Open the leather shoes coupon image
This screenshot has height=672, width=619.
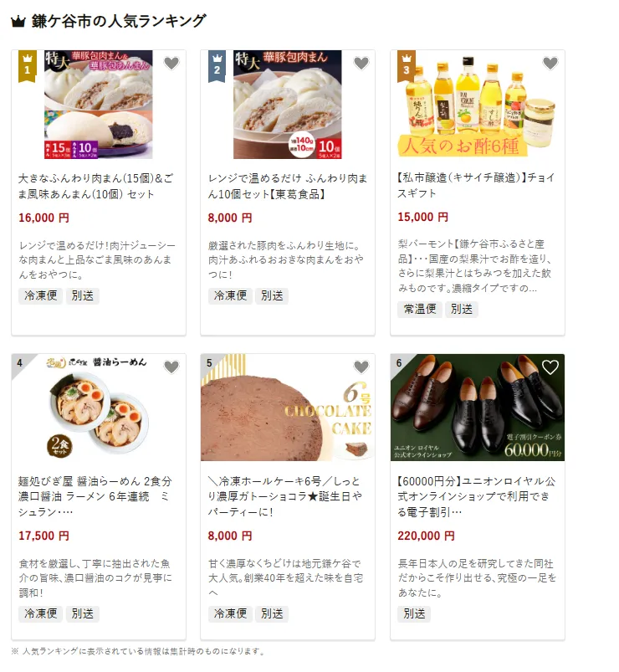point(478,408)
